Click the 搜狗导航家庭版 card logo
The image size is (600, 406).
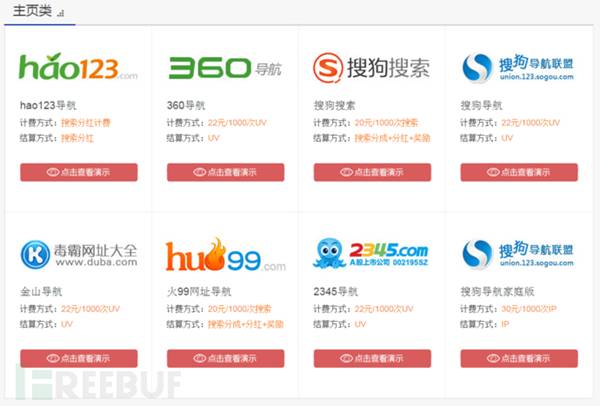click(x=518, y=254)
